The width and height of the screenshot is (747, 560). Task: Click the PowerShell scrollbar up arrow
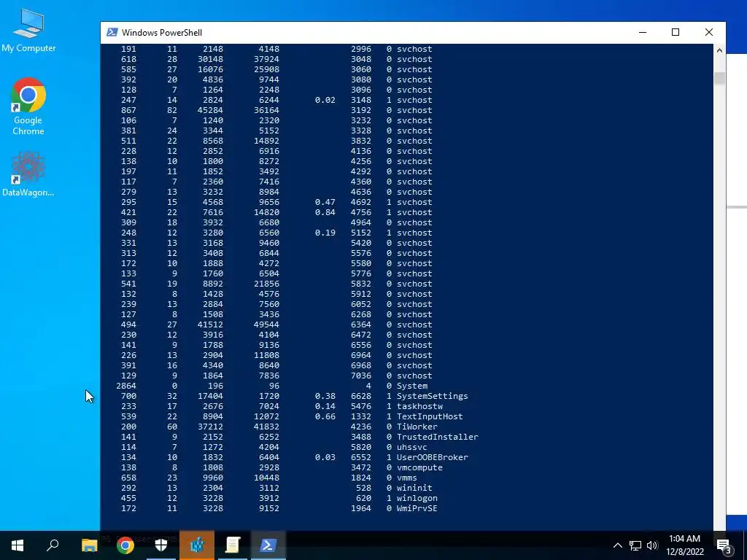[719, 50]
